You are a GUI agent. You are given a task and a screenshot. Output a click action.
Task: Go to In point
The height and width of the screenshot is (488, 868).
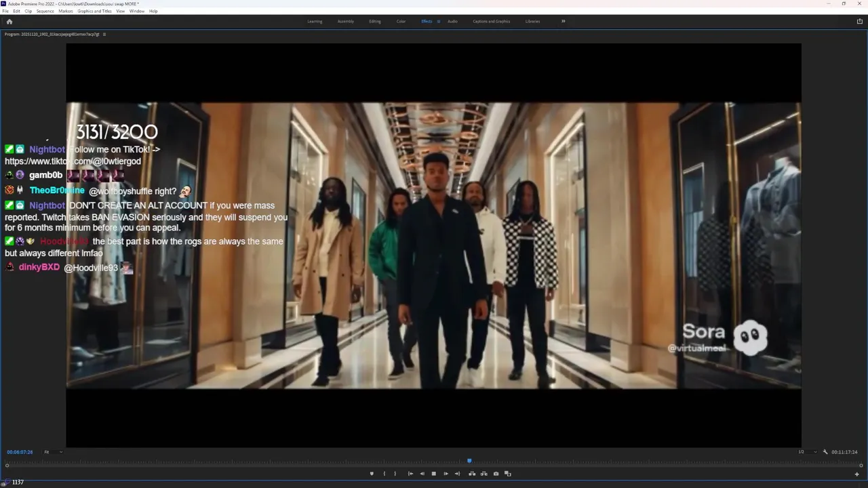(410, 474)
